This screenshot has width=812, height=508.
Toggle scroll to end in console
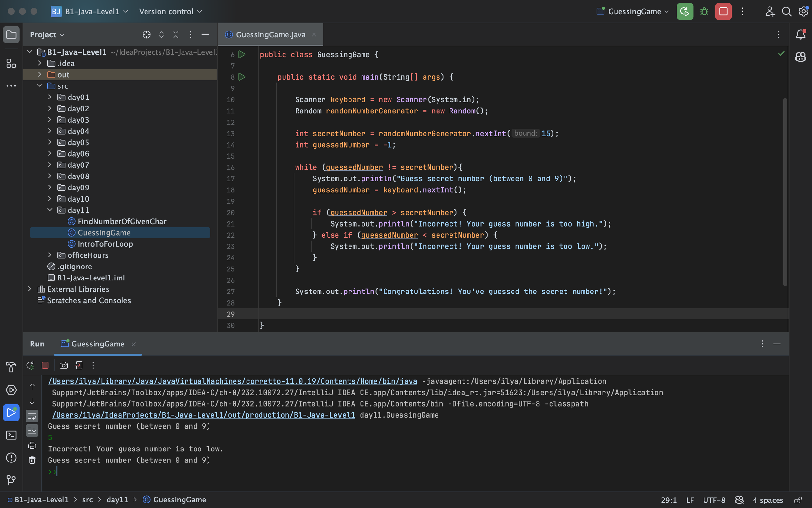pos(32,430)
